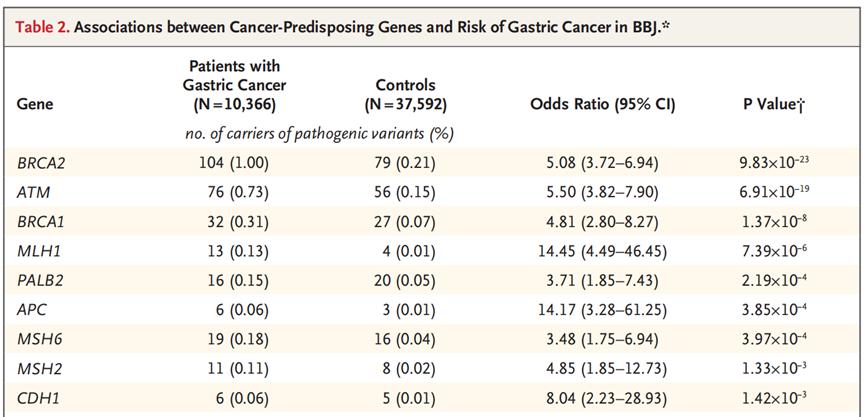Image resolution: width=865 pixels, height=417 pixels.
Task: Select the Controls column header
Action: [x=405, y=94]
